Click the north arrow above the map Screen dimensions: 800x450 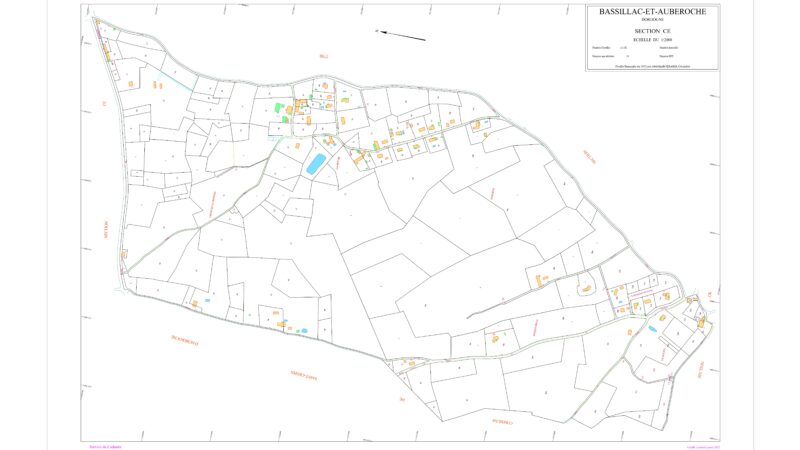click(401, 36)
